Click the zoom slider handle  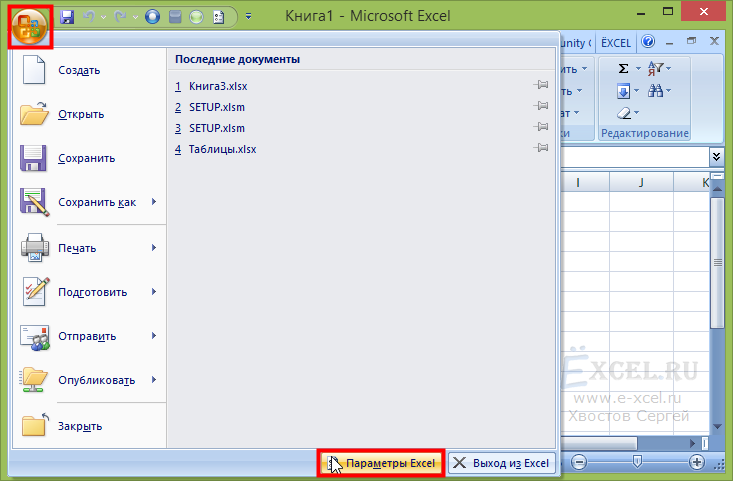(x=637, y=462)
